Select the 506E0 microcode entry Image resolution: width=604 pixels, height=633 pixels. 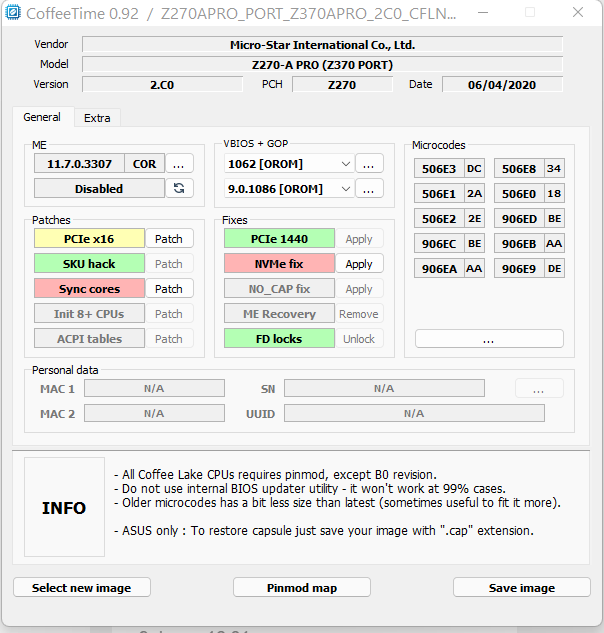tap(529, 193)
